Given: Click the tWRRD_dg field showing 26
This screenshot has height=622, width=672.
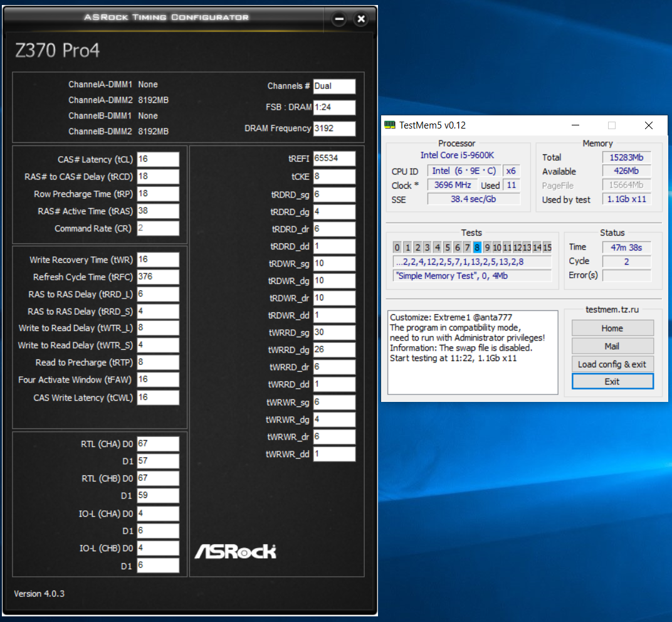Looking at the screenshot, I should coord(334,349).
